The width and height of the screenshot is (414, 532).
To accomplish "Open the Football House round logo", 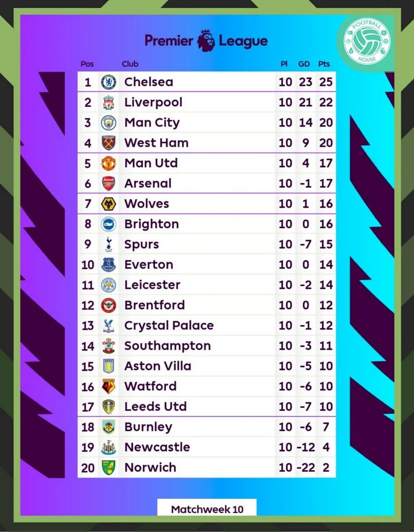I will click(367, 41).
